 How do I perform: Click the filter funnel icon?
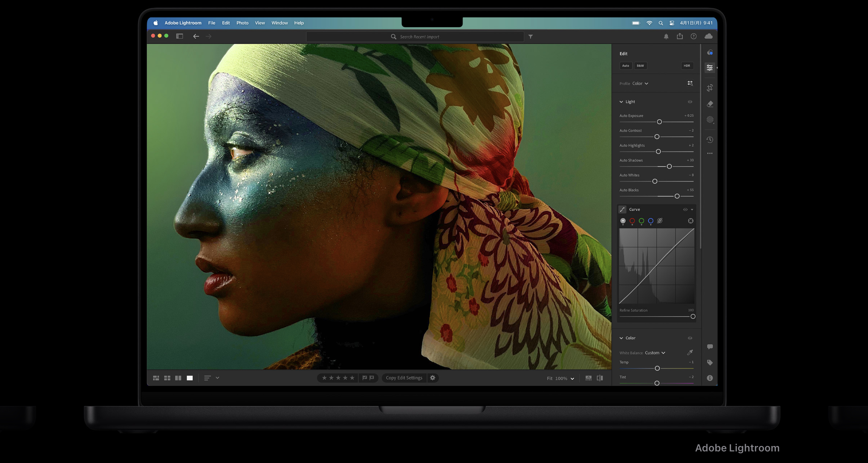point(530,37)
